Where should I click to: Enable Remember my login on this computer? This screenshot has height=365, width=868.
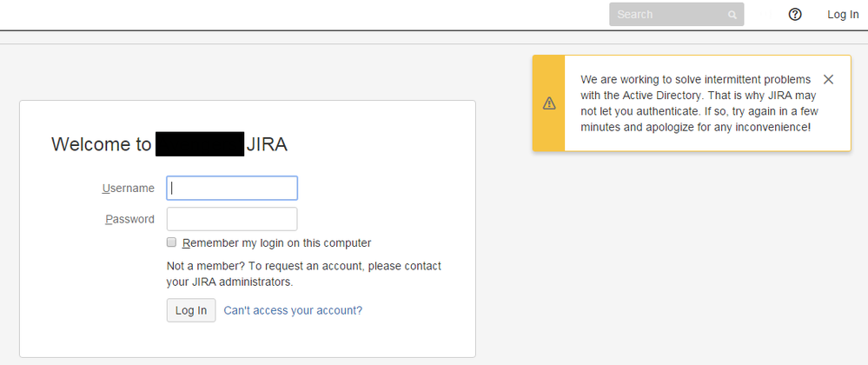coord(172,242)
